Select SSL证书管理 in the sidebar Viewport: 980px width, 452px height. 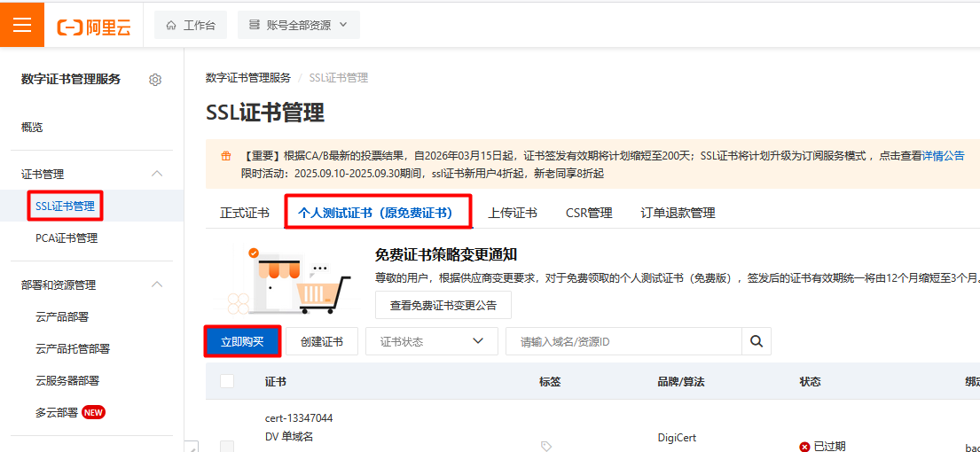65,206
